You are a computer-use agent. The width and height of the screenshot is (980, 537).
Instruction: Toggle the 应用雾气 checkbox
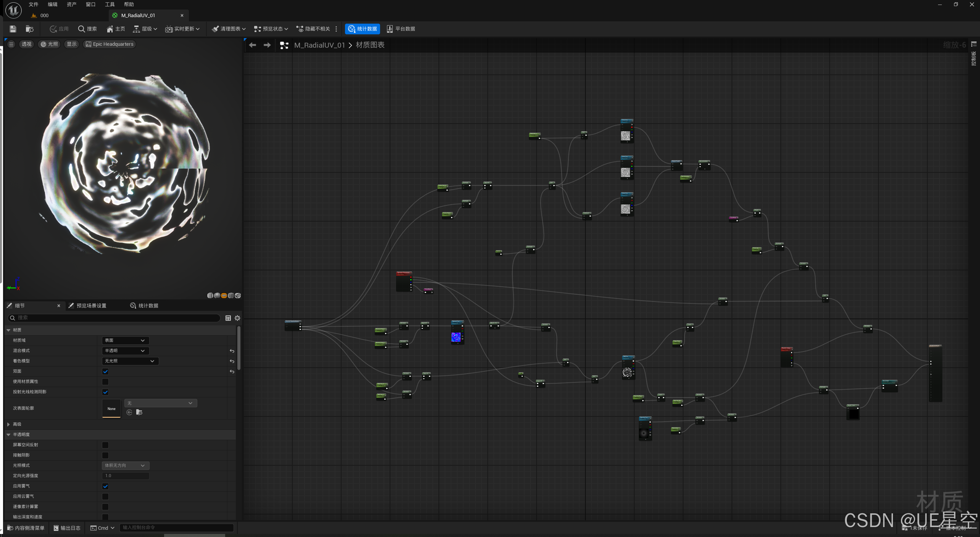pos(105,486)
